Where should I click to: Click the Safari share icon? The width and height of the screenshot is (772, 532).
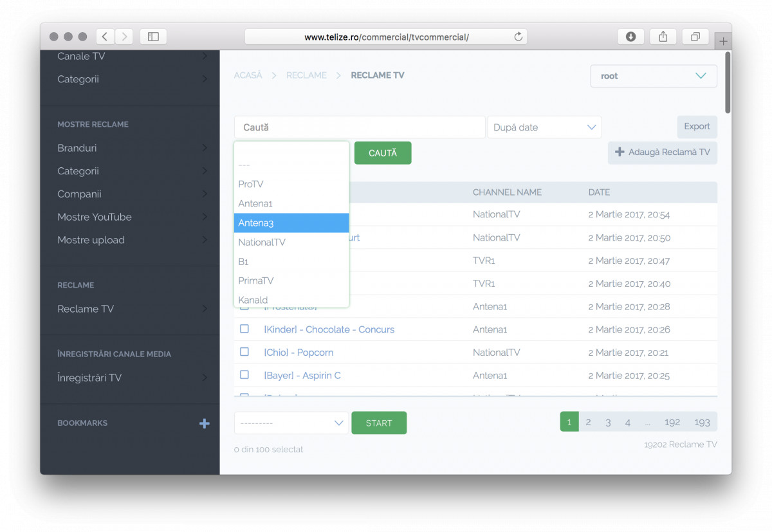click(x=663, y=37)
